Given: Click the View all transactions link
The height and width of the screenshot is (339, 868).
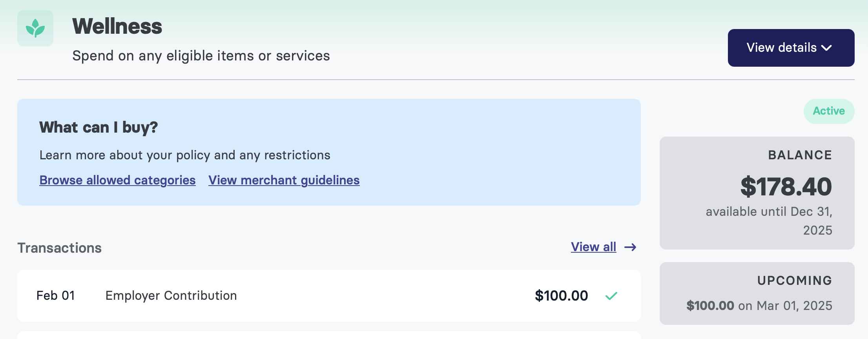Looking at the screenshot, I should 593,247.
